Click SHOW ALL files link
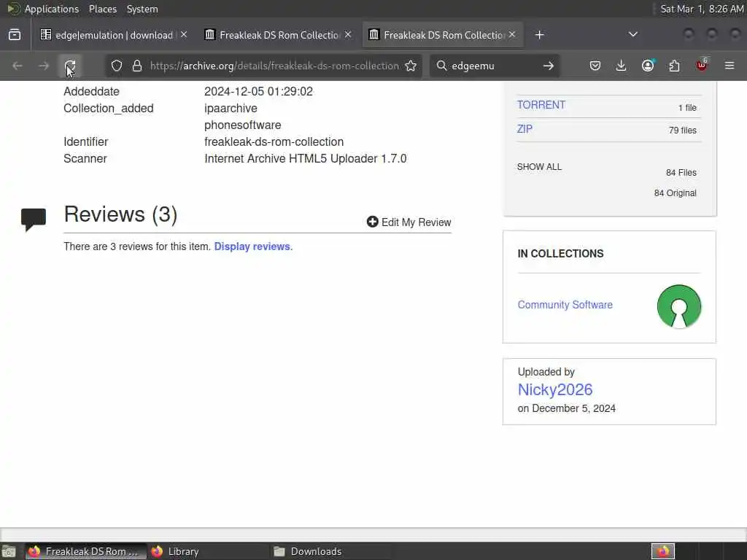The height and width of the screenshot is (560, 747). (539, 167)
